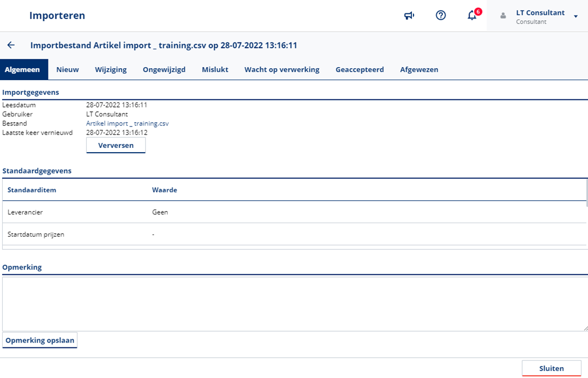Click inside the Opmerking text area
Image resolution: width=588 pixels, height=378 pixels.
pyautogui.click(x=295, y=303)
